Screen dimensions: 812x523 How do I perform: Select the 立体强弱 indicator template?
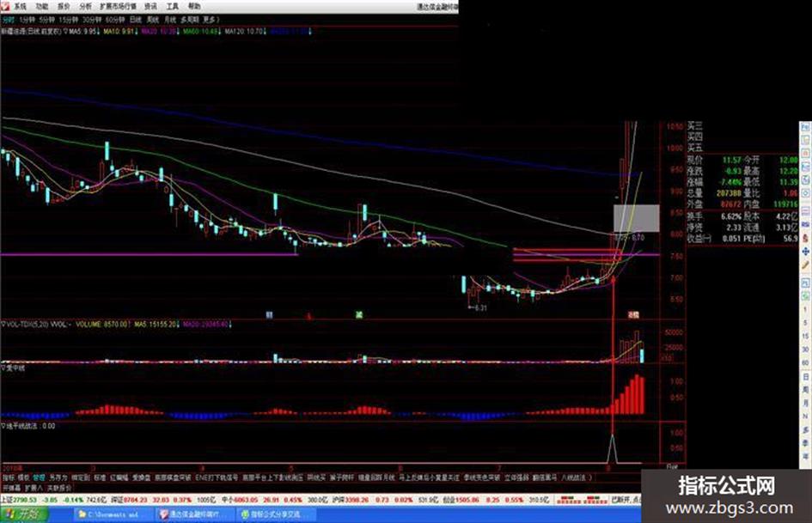(x=516, y=477)
